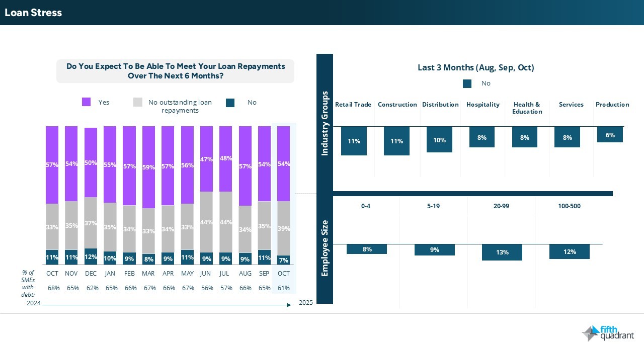Click the Loan Stress slide title
This screenshot has width=644, height=345.
(x=33, y=13)
